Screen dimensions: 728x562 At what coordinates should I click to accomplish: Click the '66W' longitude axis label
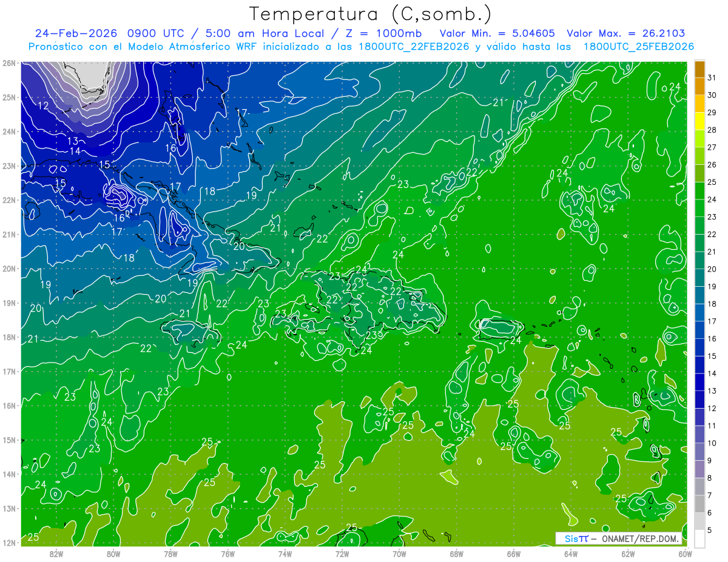point(513,554)
